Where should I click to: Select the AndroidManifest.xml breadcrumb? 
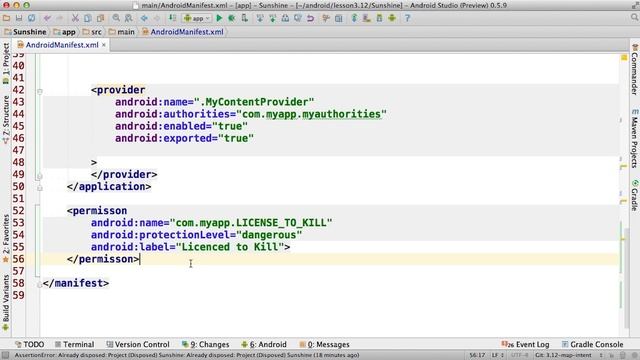coord(183,32)
